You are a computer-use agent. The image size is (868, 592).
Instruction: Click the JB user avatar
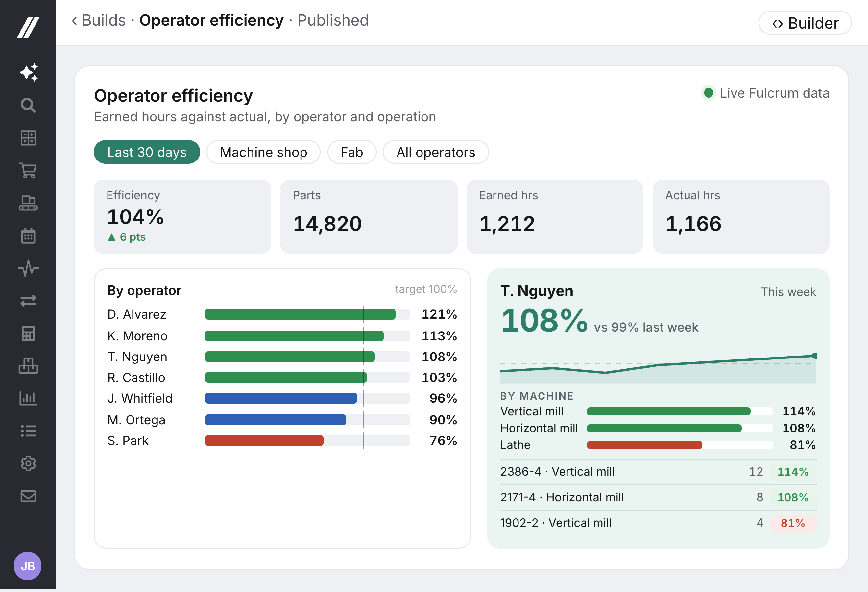coord(28,566)
